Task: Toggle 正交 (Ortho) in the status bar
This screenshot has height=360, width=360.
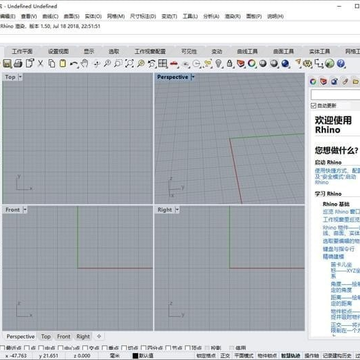Action: click(225, 356)
